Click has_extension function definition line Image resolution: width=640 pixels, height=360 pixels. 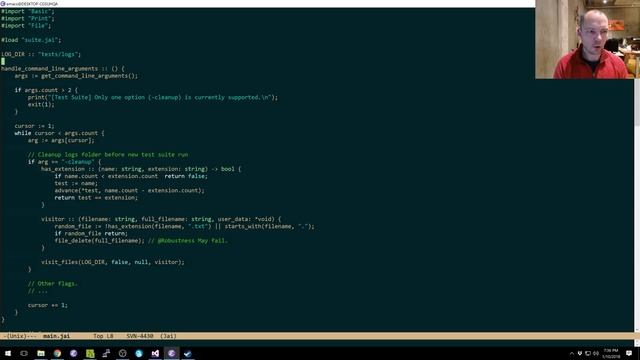(141, 169)
